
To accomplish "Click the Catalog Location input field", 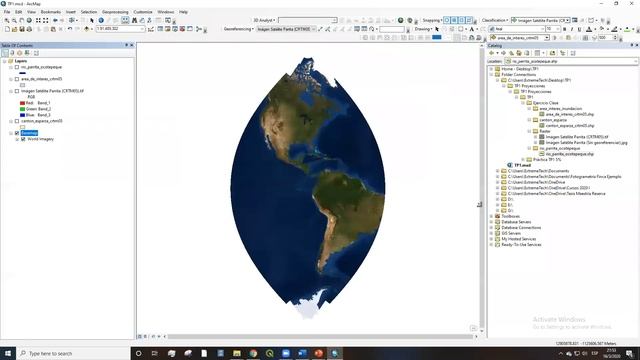I will coord(571,61).
